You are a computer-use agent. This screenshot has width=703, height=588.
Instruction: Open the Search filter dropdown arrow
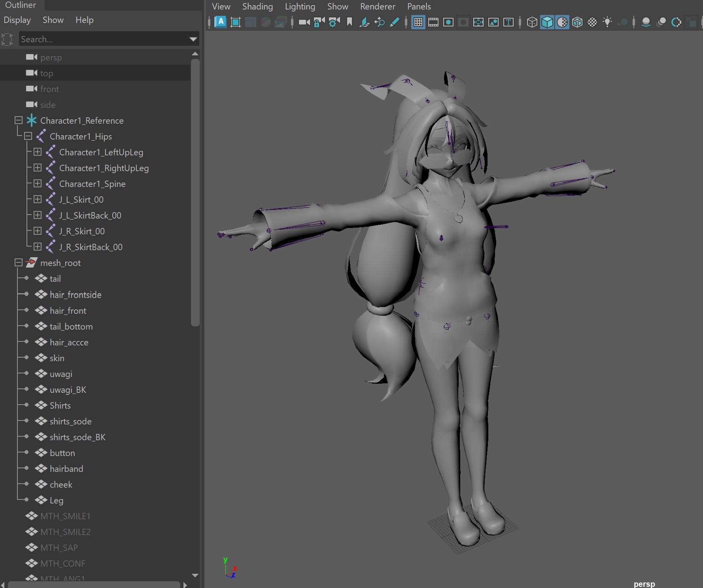[193, 39]
